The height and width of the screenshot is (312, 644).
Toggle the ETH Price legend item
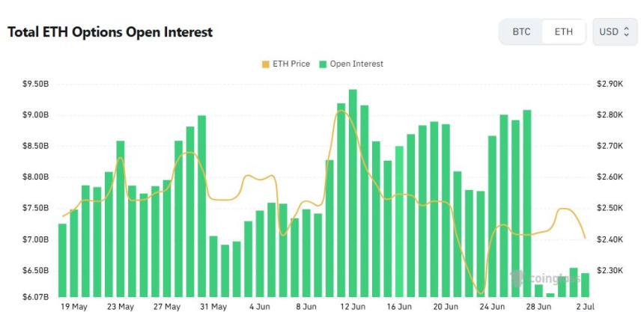click(x=285, y=64)
